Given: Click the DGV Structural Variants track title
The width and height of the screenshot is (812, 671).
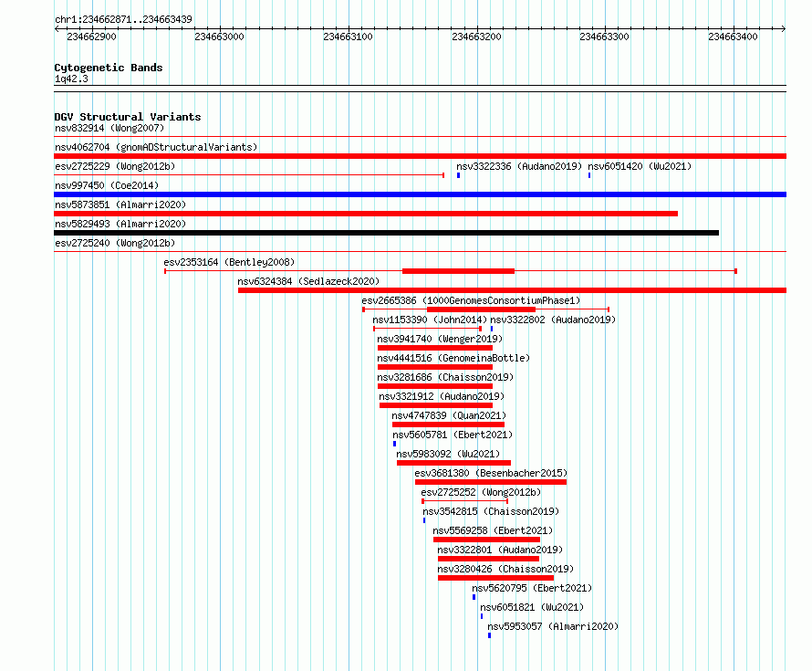Looking at the screenshot, I should pos(128,117).
